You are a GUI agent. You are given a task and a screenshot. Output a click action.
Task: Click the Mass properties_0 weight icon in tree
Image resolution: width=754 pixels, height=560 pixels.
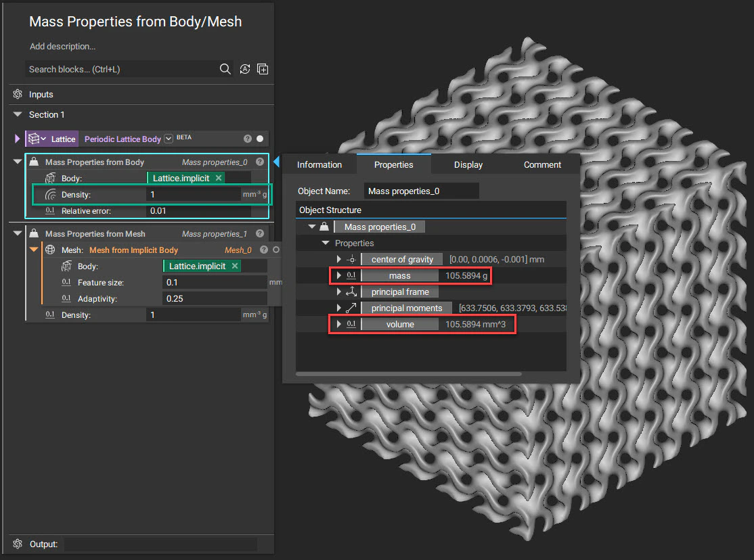tap(324, 227)
